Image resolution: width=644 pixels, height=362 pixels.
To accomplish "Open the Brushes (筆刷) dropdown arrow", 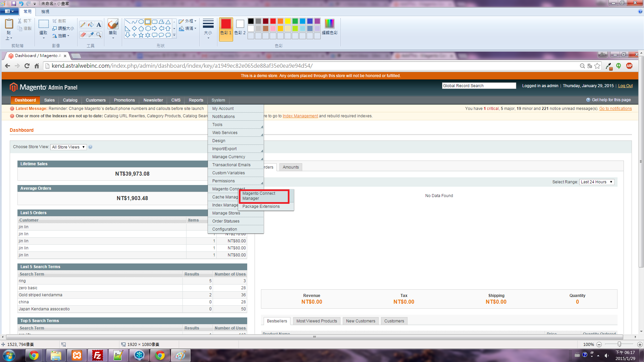I will click(x=113, y=38).
